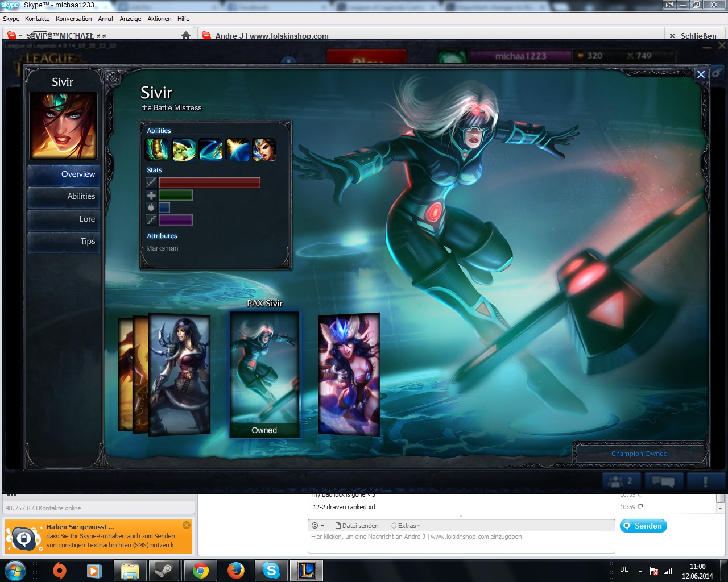Expand the Extras dropdown in Skype
Viewport: 728px width, 582px height.
tap(406, 526)
